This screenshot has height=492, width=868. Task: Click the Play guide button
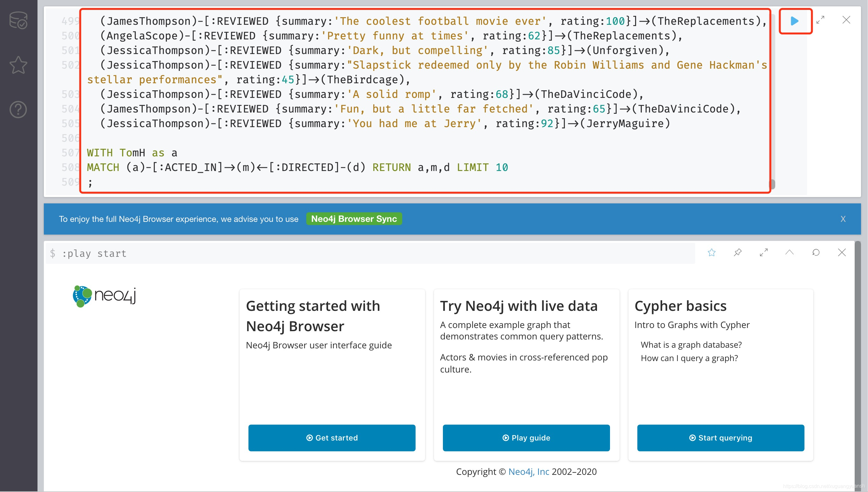pyautogui.click(x=526, y=438)
